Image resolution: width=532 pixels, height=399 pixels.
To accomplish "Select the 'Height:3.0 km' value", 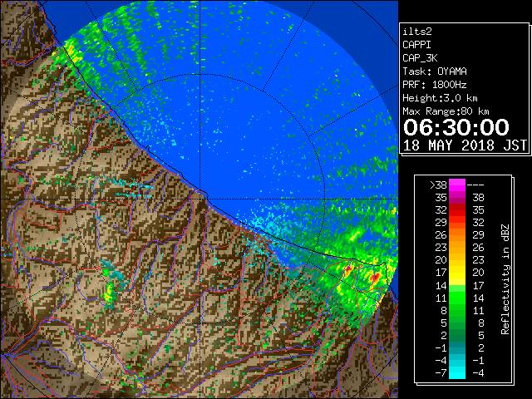I will click(440, 98).
